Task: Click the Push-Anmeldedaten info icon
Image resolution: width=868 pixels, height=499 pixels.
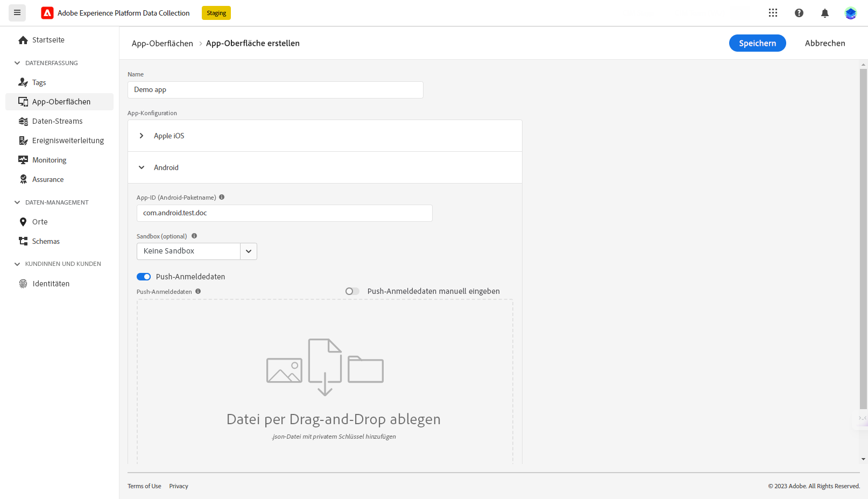Action: tap(198, 292)
